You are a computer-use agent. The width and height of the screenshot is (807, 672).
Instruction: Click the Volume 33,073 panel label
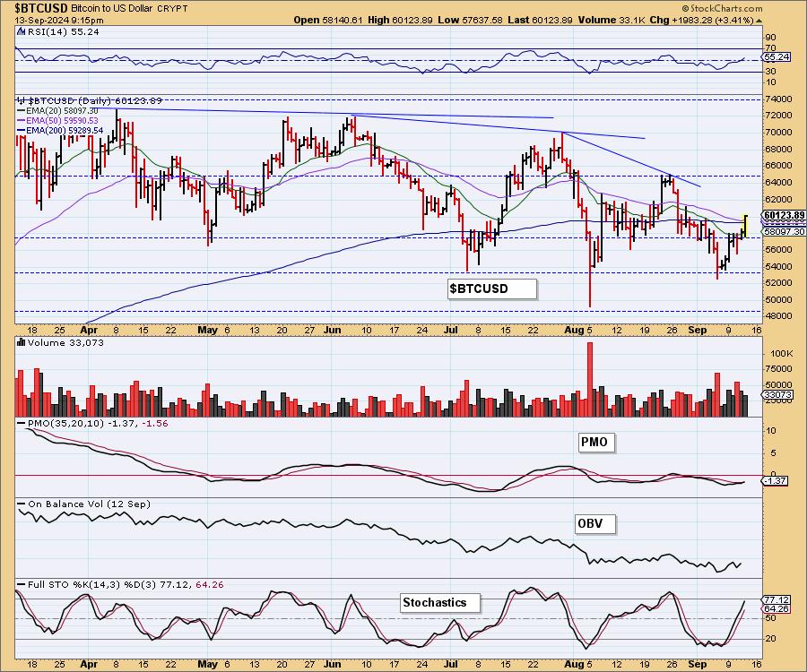65,342
